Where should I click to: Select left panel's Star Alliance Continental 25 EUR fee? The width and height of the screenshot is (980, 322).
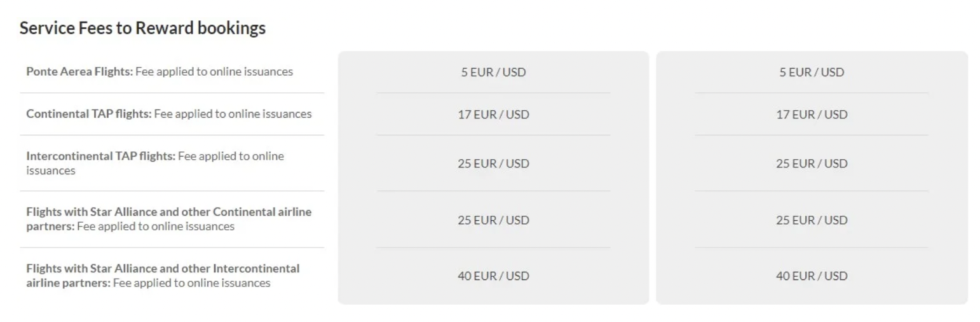(x=493, y=220)
